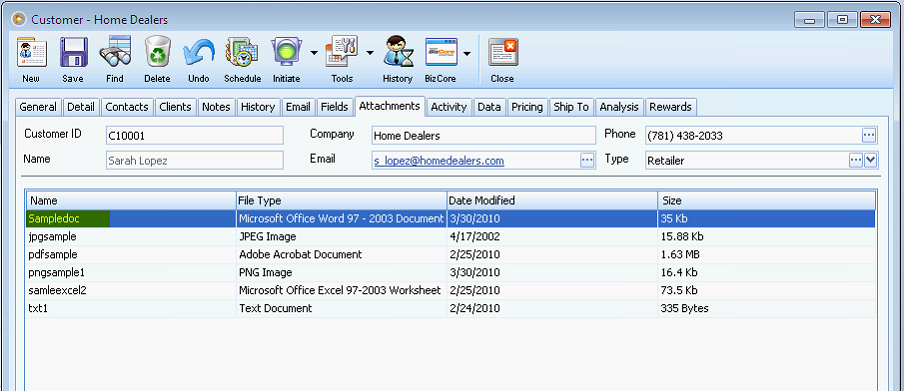Click the 1.63 MB size cell
The height and width of the screenshot is (392, 905).
[766, 255]
